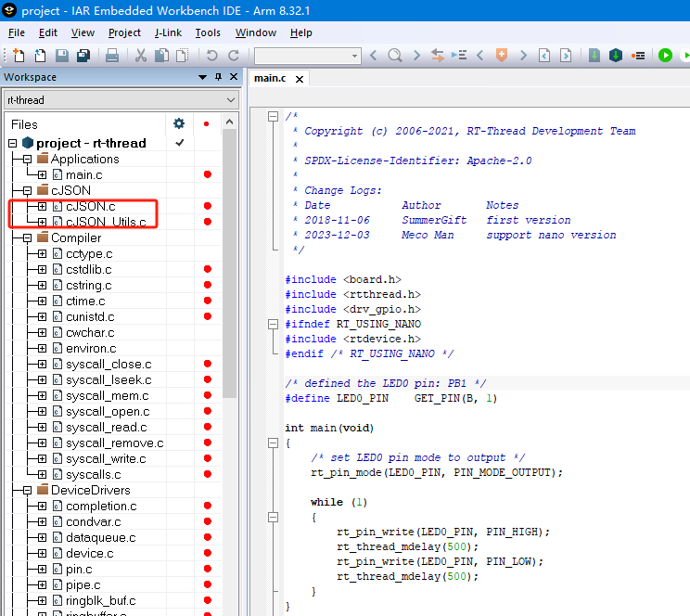
Task: Collapse the Compiler folder
Action: [27, 238]
